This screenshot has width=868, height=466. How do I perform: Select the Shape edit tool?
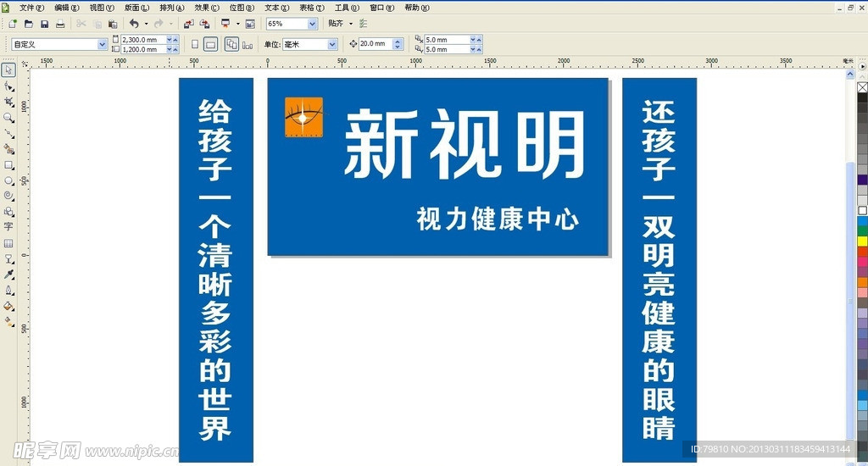[x=8, y=86]
